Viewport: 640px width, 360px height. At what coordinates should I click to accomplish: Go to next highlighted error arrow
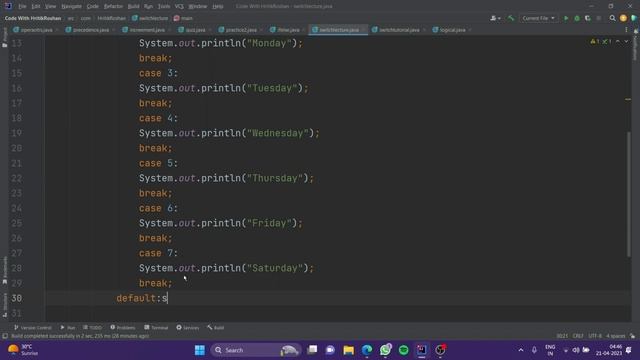(626, 42)
